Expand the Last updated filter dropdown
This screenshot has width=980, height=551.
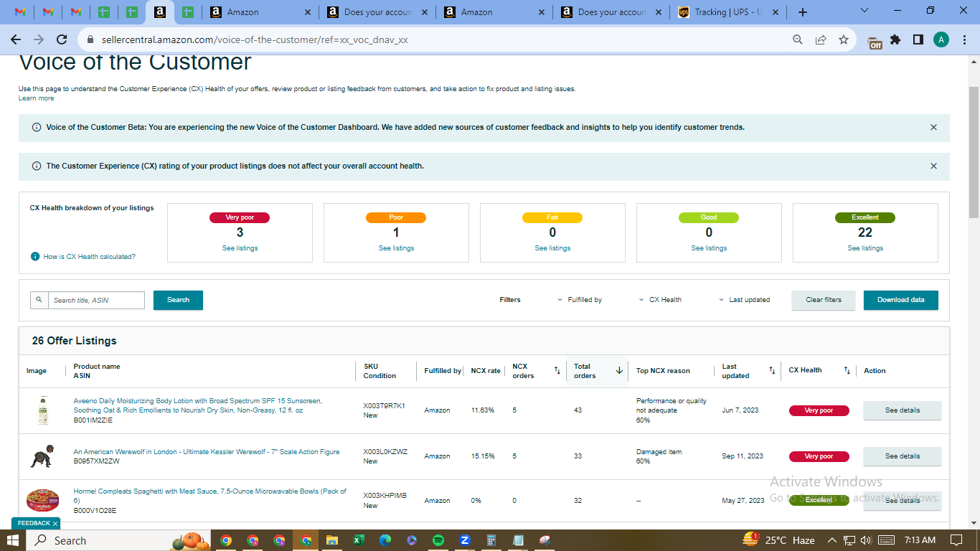(x=745, y=300)
